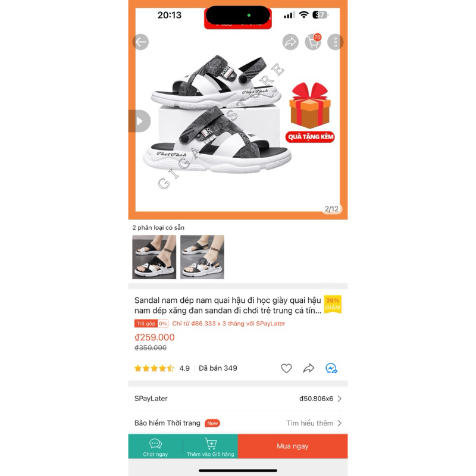
Task: Expand the Bảo hiểm Thời trang chevron
Action: 339,423
